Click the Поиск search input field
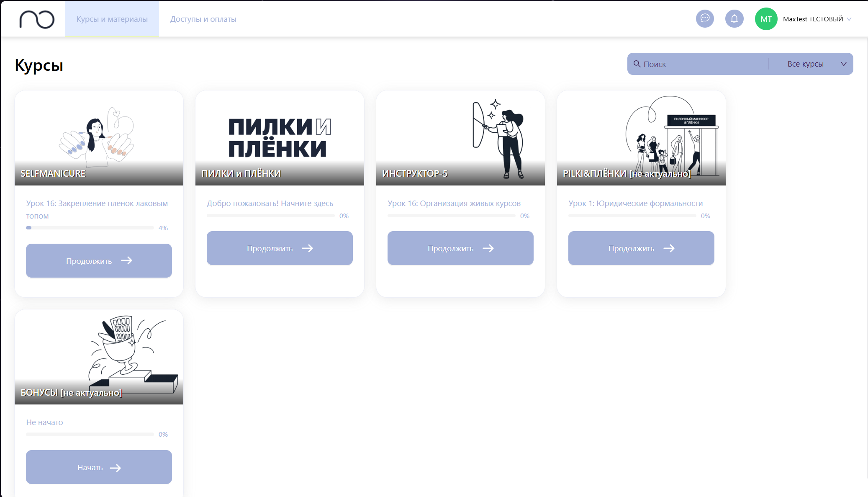Image resolution: width=868 pixels, height=497 pixels. tap(703, 64)
